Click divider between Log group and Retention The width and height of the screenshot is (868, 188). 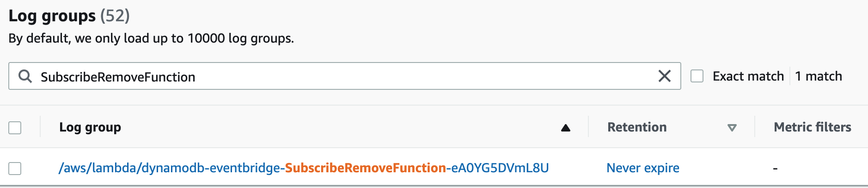[x=588, y=127]
